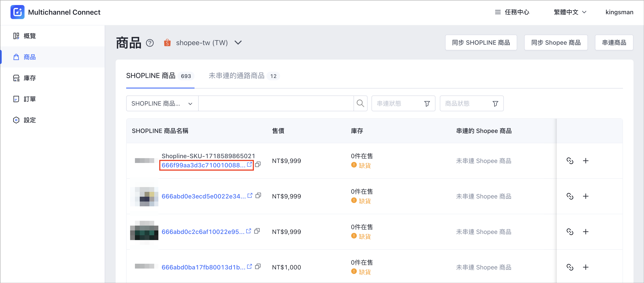Open the kingsman account menu
The height and width of the screenshot is (283, 644).
619,12
